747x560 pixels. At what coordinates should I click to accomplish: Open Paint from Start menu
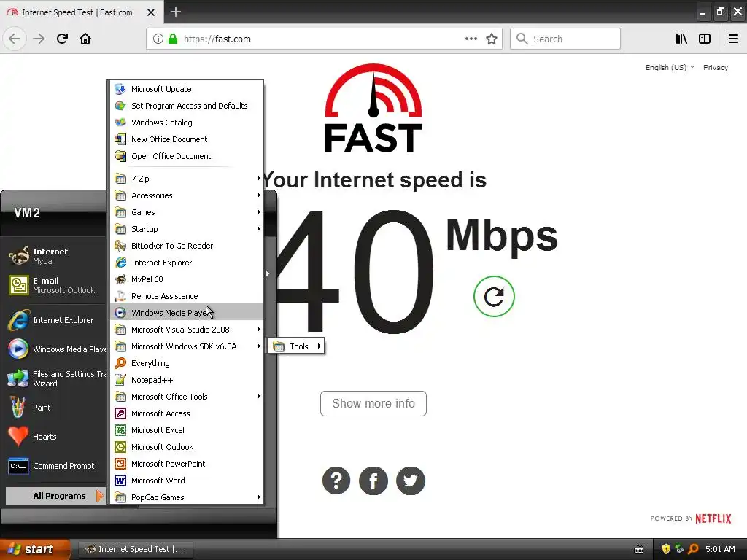point(55,408)
